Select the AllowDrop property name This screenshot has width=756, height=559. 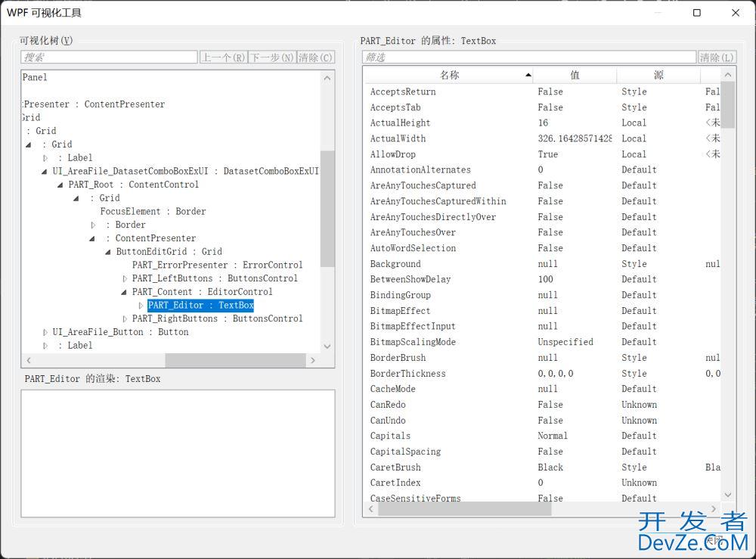point(392,154)
